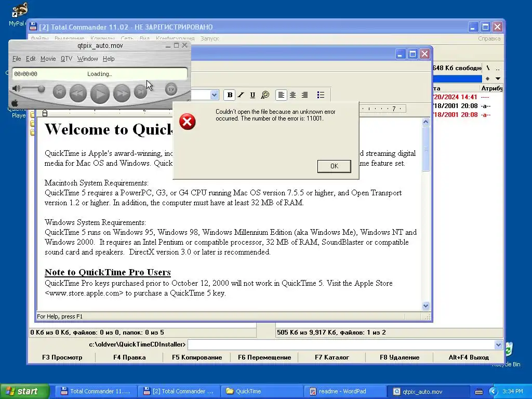Viewport: 532px width, 399px height.
Task: Adjust the QuickTime volume slider knob
Action: (x=41, y=89)
